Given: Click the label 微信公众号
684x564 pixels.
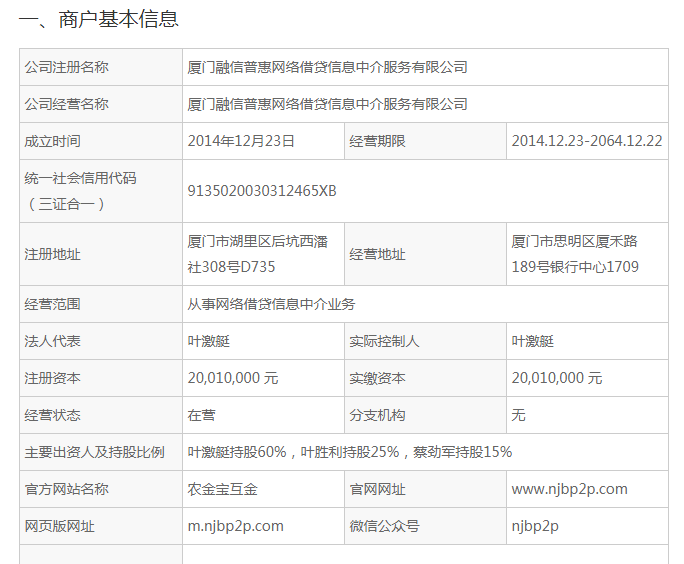Looking at the screenshot, I should pyautogui.click(x=384, y=526).
